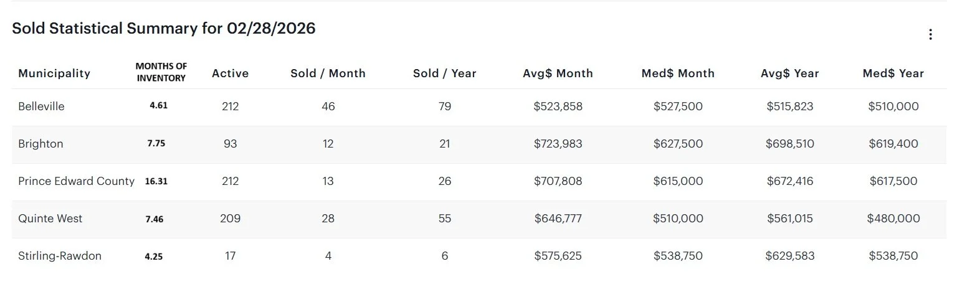Viewport: 980px width, 302px height.
Task: Click Quinte West's $480,000 median year value
Action: click(893, 219)
